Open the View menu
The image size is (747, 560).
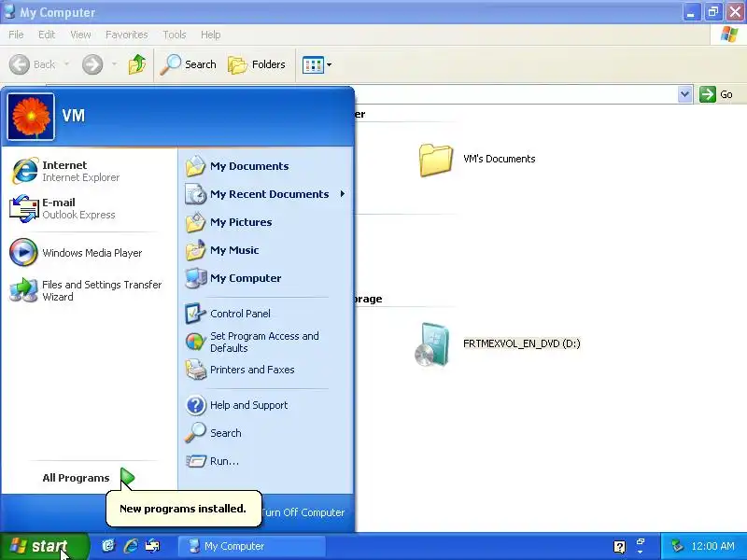pyautogui.click(x=80, y=35)
